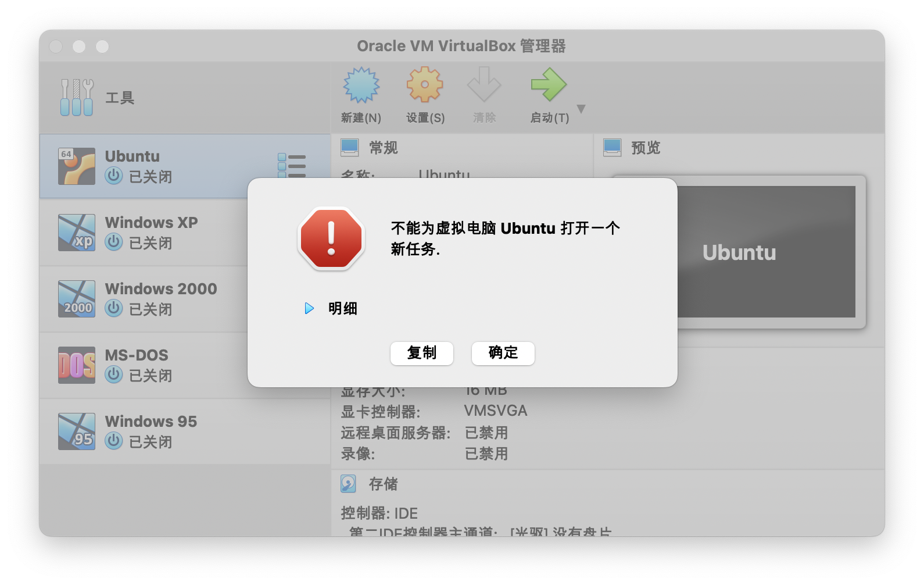The width and height of the screenshot is (924, 585).
Task: Click the Copy (复制) button in dialog
Action: click(x=422, y=353)
